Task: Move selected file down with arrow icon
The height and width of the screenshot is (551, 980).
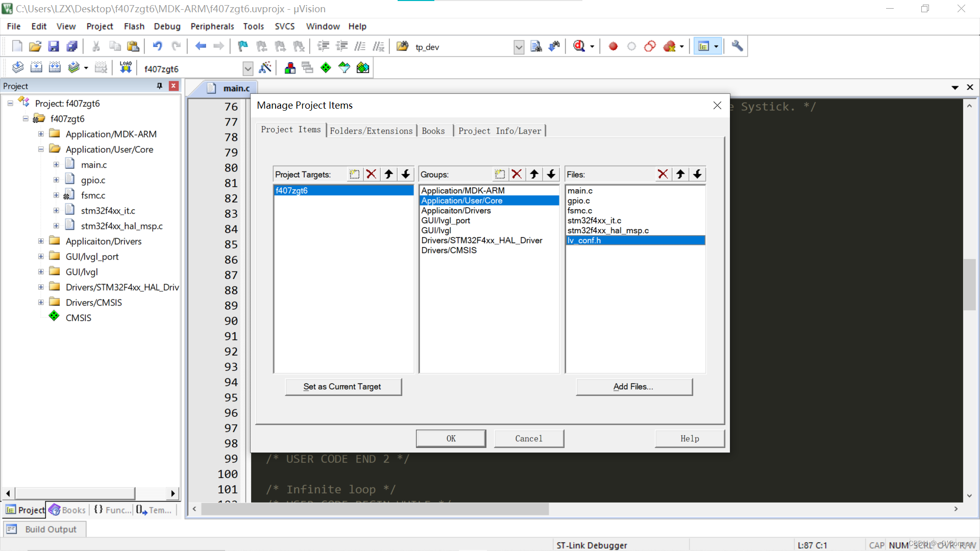Action: (697, 174)
